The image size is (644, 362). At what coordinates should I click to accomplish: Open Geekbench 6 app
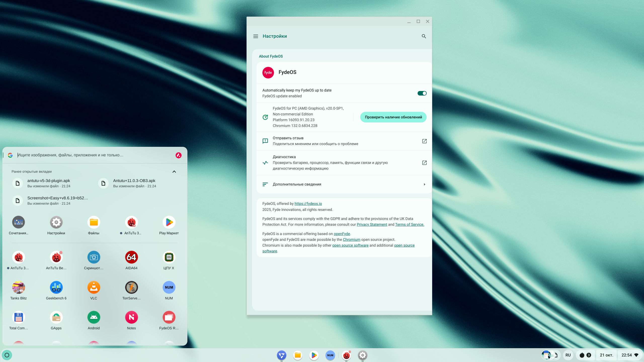(x=56, y=287)
